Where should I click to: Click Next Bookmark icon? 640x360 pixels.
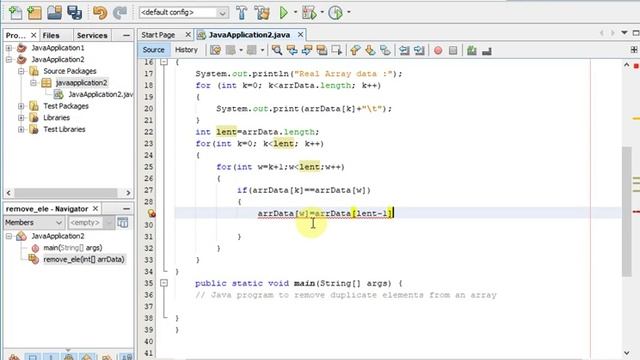(x=370, y=50)
